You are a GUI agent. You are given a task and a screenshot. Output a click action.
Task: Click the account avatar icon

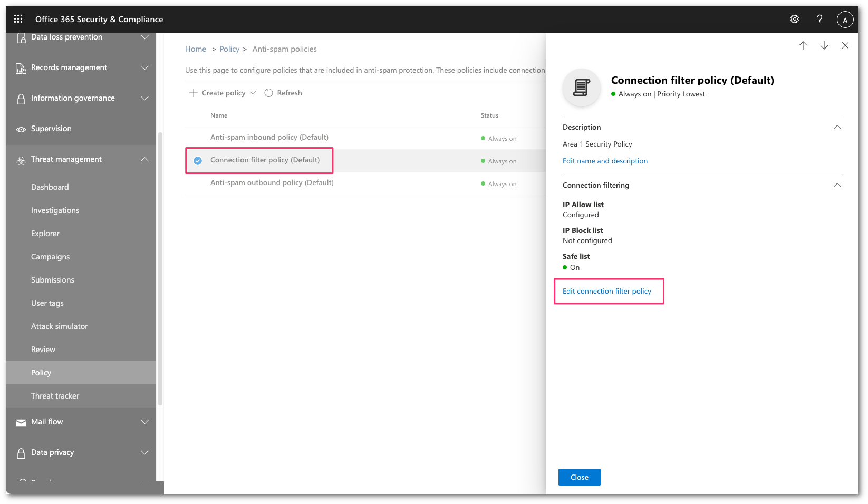[x=845, y=19]
